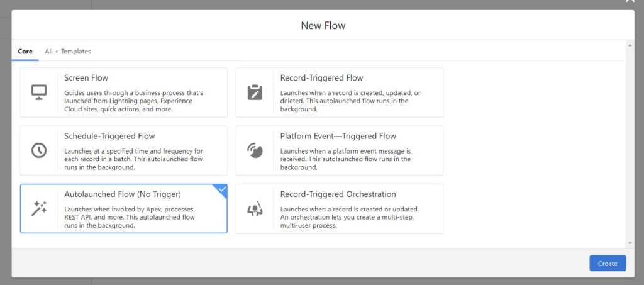Select the Record-Triggered Flow title
This screenshot has width=644, height=285.
pos(321,78)
